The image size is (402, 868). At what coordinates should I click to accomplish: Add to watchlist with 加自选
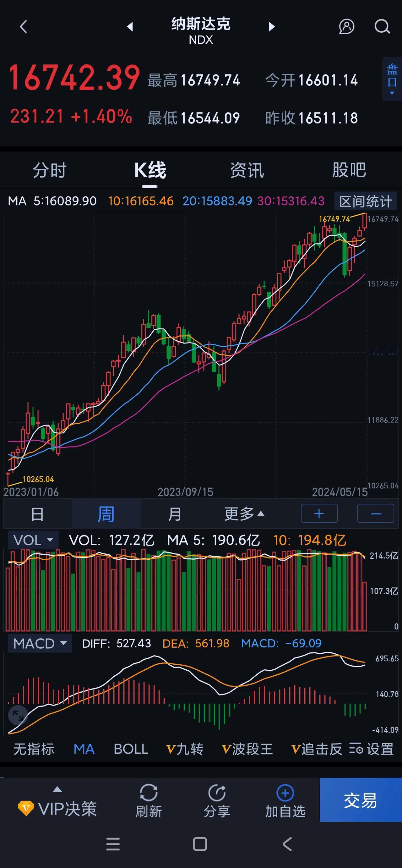[x=285, y=801]
